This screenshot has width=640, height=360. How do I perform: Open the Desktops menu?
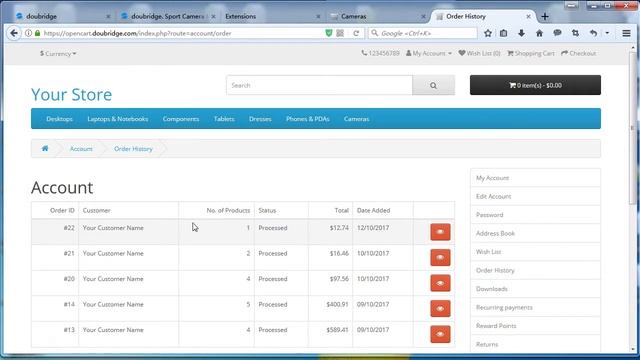point(59,119)
